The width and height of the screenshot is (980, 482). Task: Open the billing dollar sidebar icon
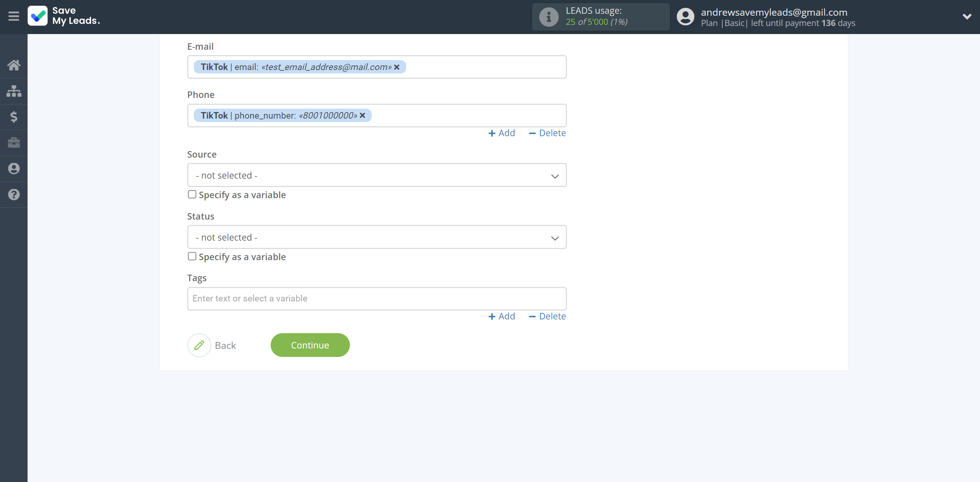[14, 117]
